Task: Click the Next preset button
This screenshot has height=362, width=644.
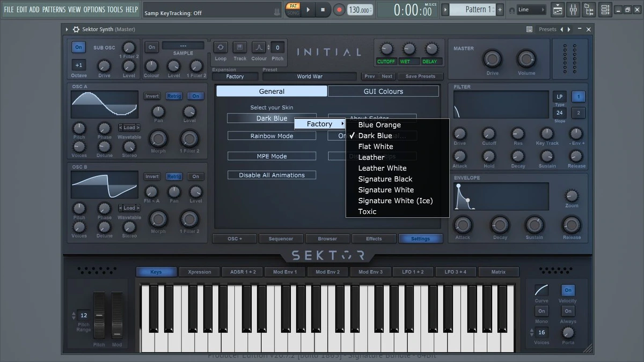Action: pyautogui.click(x=387, y=76)
